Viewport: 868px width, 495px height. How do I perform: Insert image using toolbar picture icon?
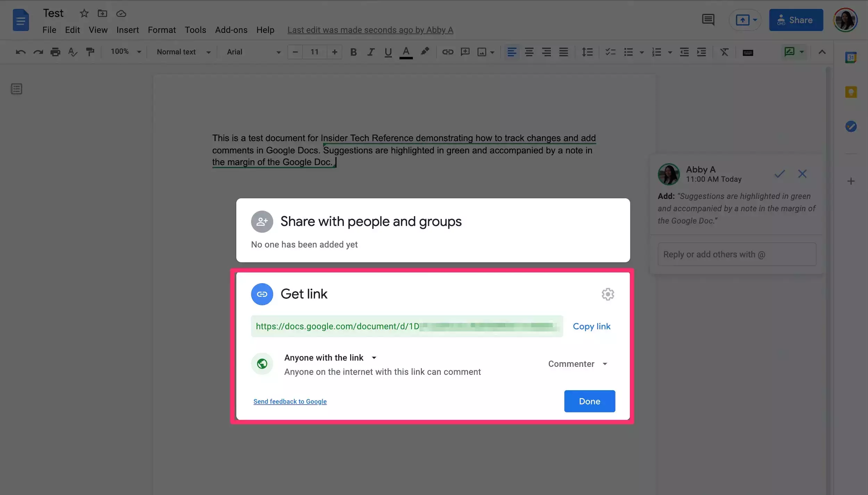tap(482, 52)
